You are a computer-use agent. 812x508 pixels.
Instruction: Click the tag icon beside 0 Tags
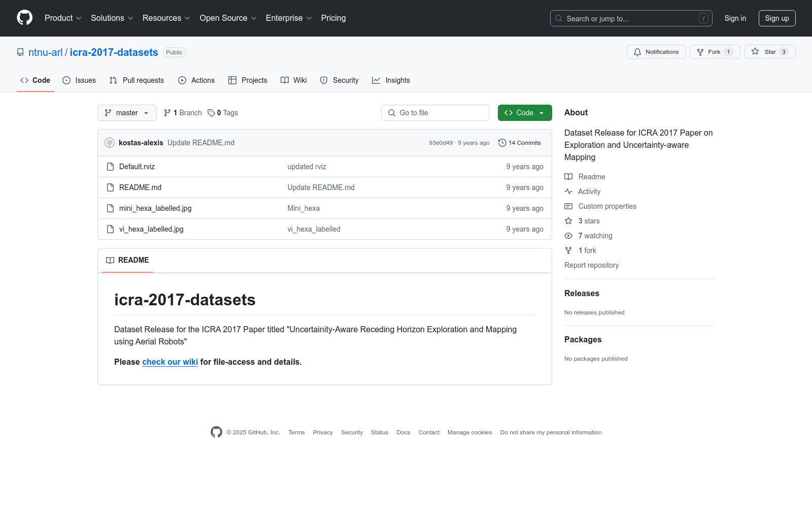pos(211,113)
